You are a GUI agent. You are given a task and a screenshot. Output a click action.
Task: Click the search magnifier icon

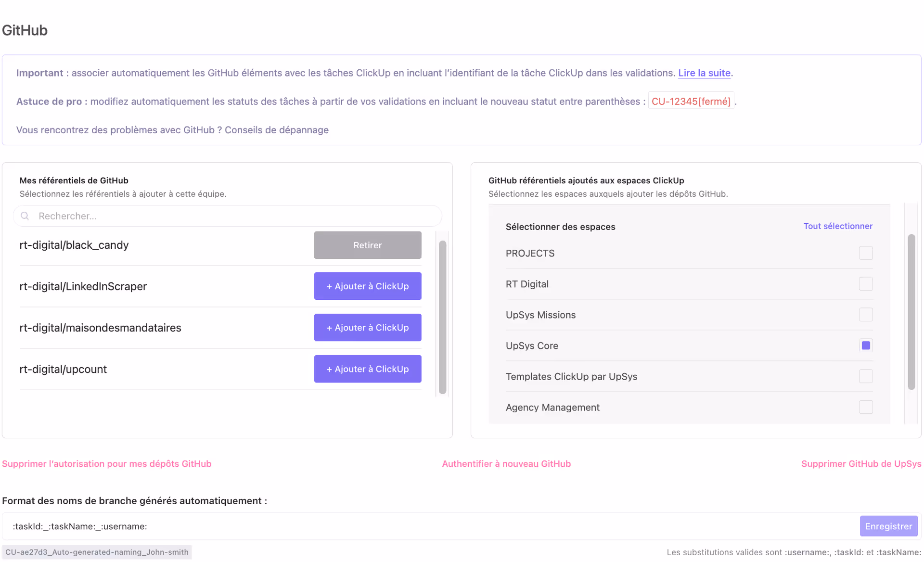pos(25,216)
